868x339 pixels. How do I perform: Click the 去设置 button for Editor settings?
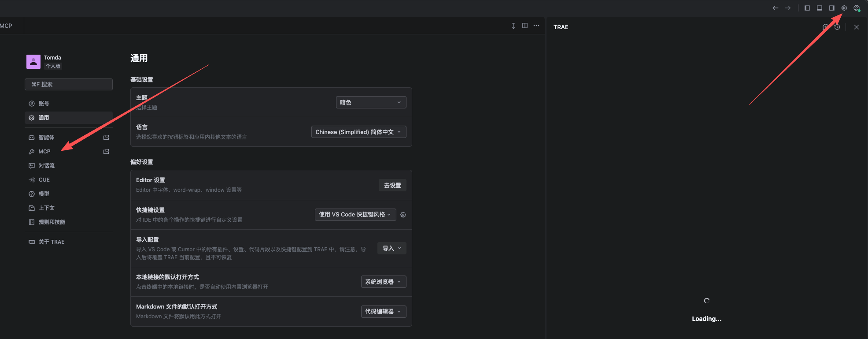point(392,185)
